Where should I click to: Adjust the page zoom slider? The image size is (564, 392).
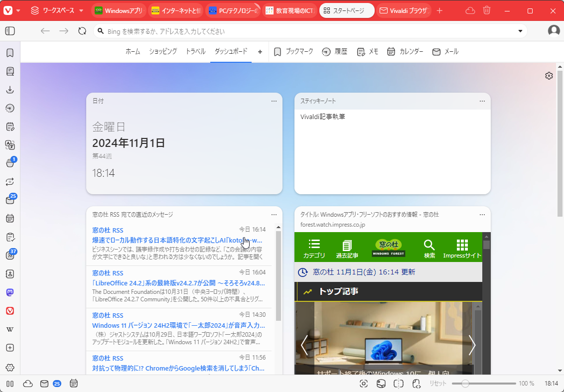click(x=464, y=384)
